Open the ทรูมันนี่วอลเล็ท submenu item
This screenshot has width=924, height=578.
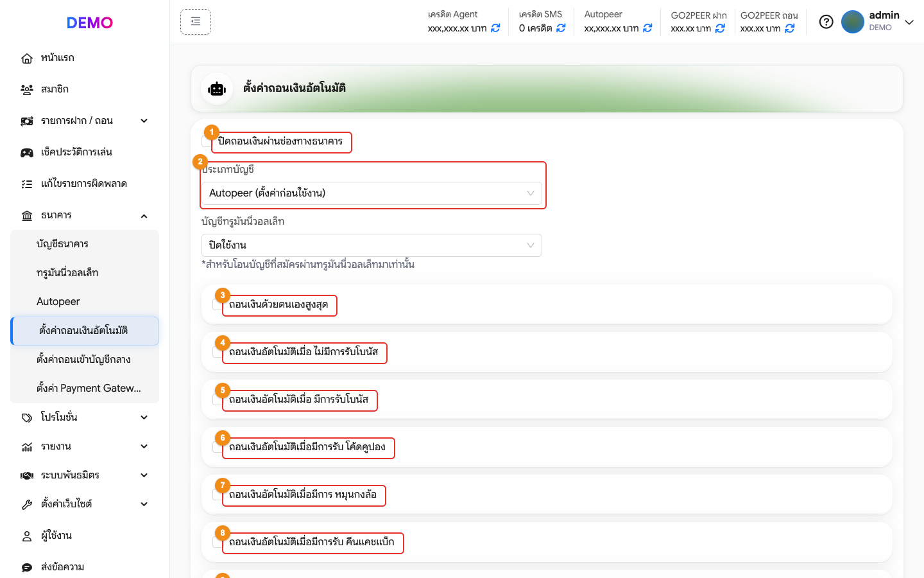(x=85, y=273)
